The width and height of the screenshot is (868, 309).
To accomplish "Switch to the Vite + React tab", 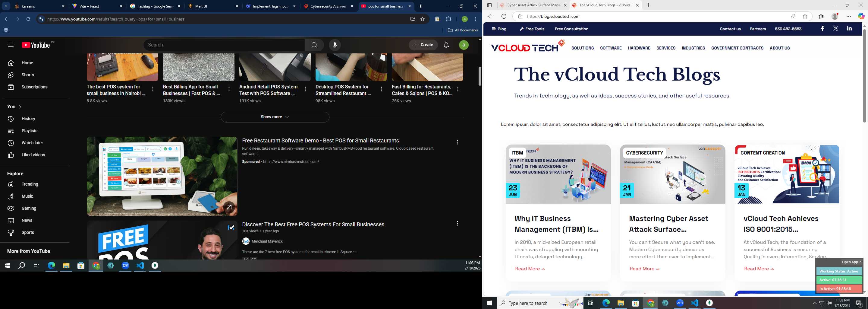I will coord(98,6).
